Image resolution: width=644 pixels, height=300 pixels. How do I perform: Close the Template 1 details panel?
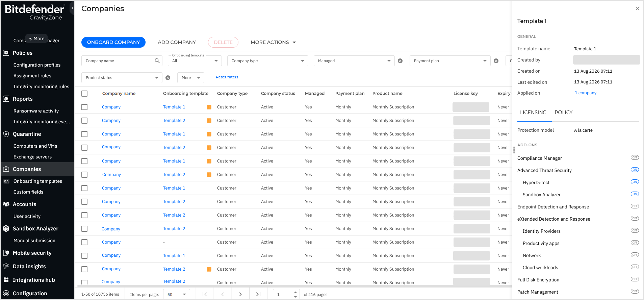pyautogui.click(x=637, y=8)
